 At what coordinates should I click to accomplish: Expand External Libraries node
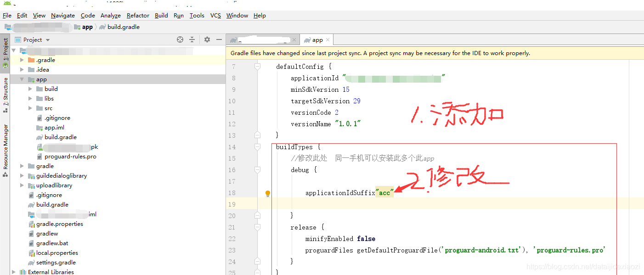tap(13, 272)
